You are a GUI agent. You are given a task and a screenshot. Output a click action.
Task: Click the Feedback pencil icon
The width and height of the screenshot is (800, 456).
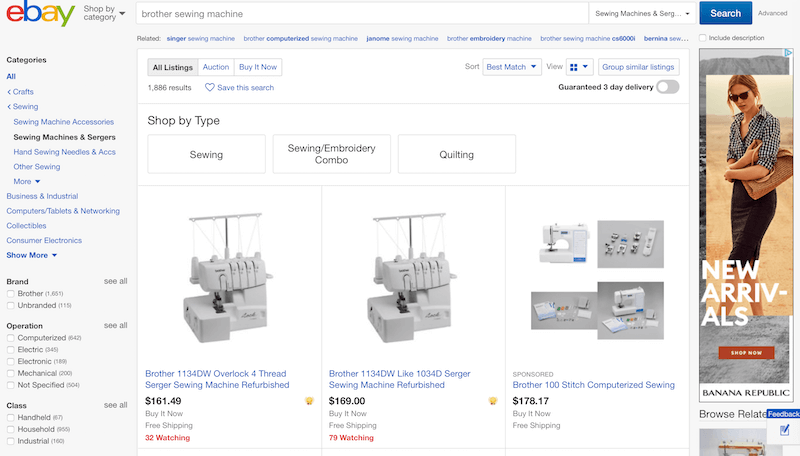point(784,430)
